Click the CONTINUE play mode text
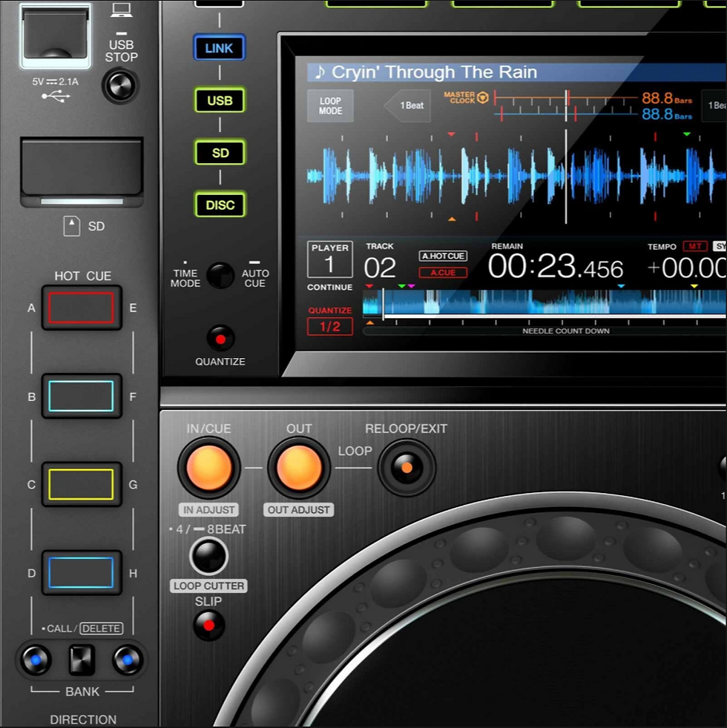Image resolution: width=727 pixels, height=728 pixels. (x=330, y=288)
